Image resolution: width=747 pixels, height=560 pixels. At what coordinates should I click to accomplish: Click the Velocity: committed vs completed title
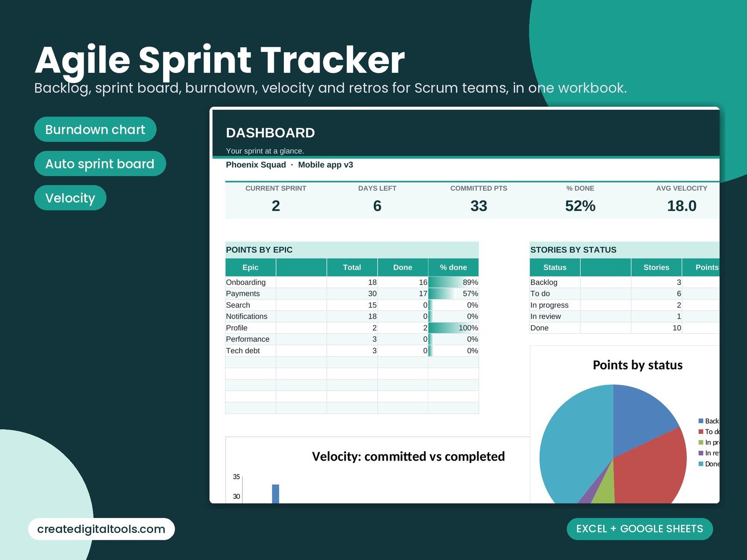(x=409, y=456)
